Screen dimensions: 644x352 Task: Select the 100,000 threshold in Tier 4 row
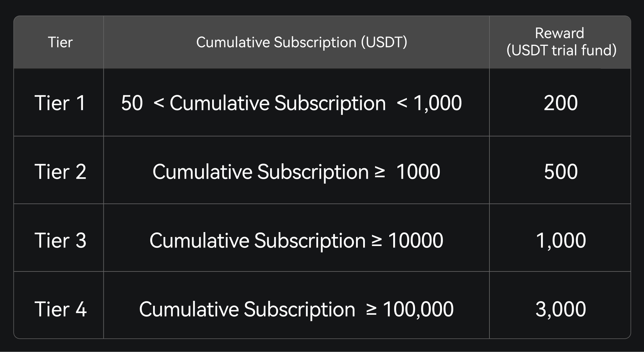(x=418, y=309)
